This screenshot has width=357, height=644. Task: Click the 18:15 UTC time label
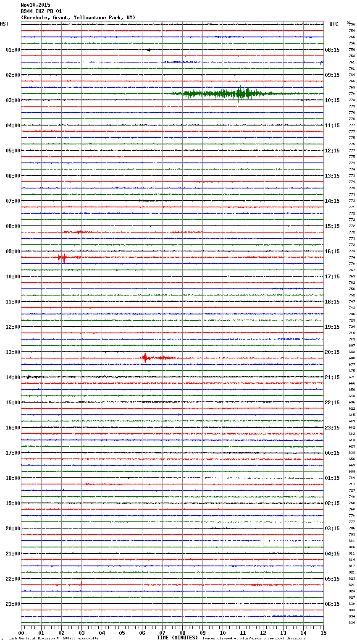332,302
